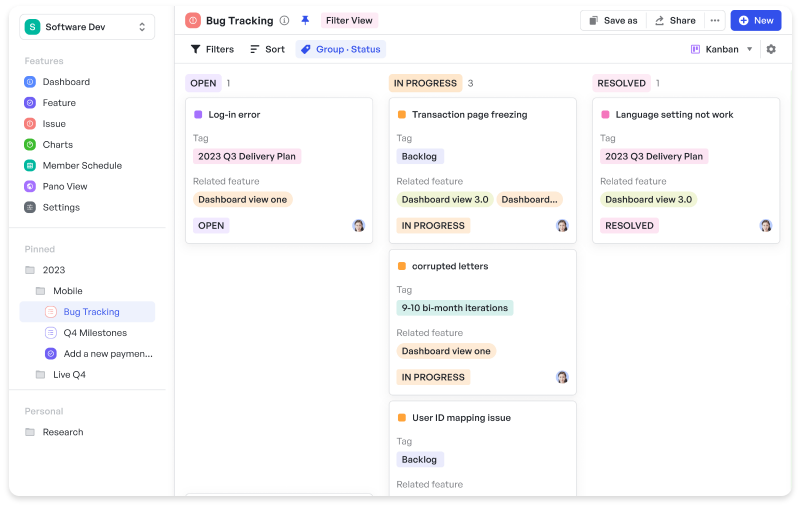This screenshot has width=801, height=508.
Task: Open Dashboard from the sidebar
Action: (x=65, y=82)
